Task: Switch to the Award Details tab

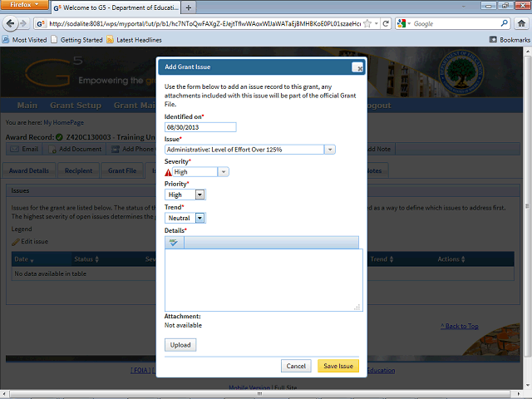Action: pyautogui.click(x=29, y=170)
